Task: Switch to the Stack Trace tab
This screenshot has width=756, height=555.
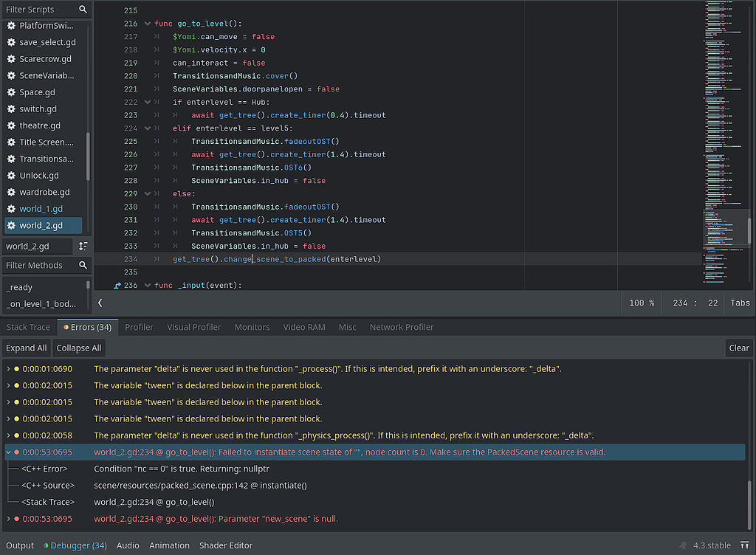Action: point(27,327)
